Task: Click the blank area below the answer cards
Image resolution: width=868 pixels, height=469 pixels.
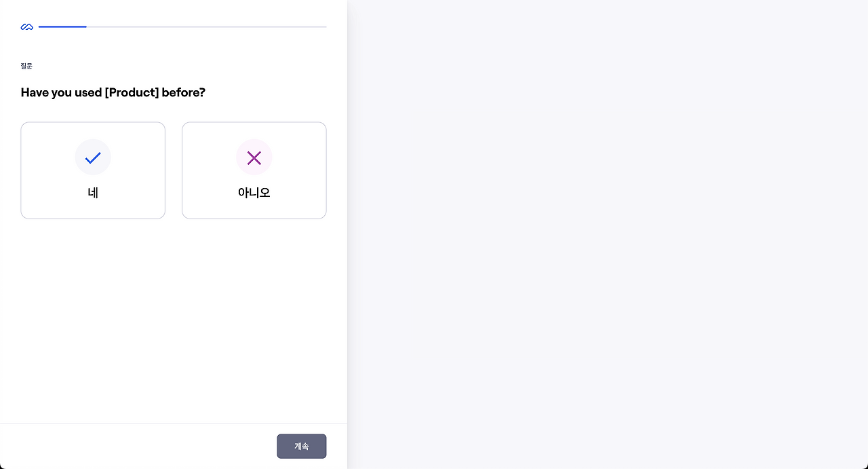Action: tap(173, 319)
